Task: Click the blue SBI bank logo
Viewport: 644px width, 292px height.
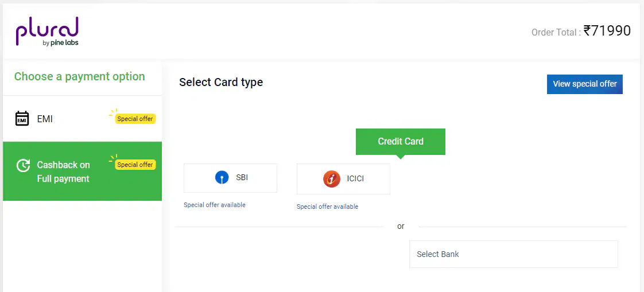Action: tap(222, 178)
